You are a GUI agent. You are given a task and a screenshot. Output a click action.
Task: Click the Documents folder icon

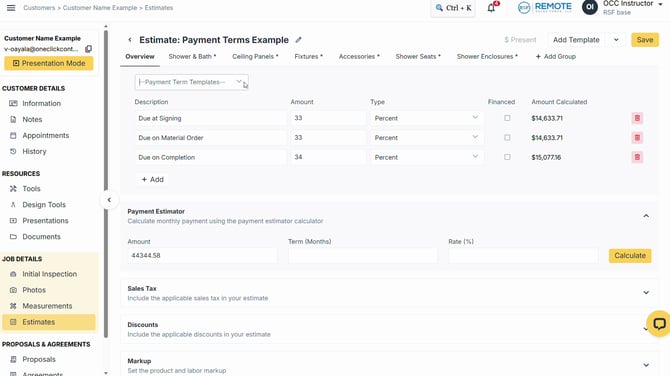click(13, 237)
